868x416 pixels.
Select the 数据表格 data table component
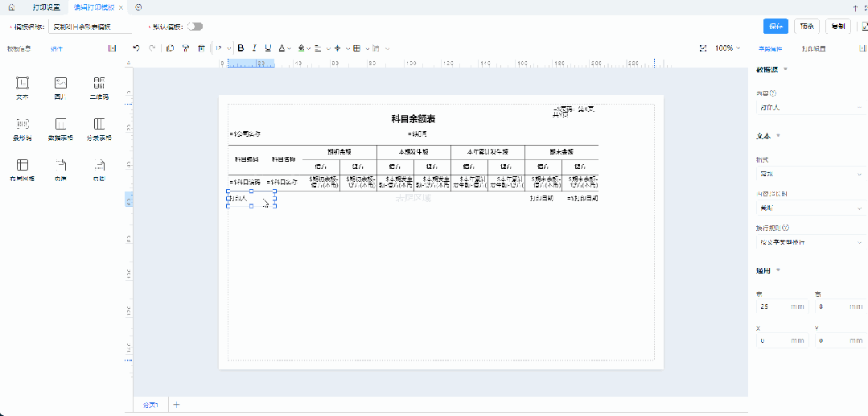pyautogui.click(x=60, y=129)
